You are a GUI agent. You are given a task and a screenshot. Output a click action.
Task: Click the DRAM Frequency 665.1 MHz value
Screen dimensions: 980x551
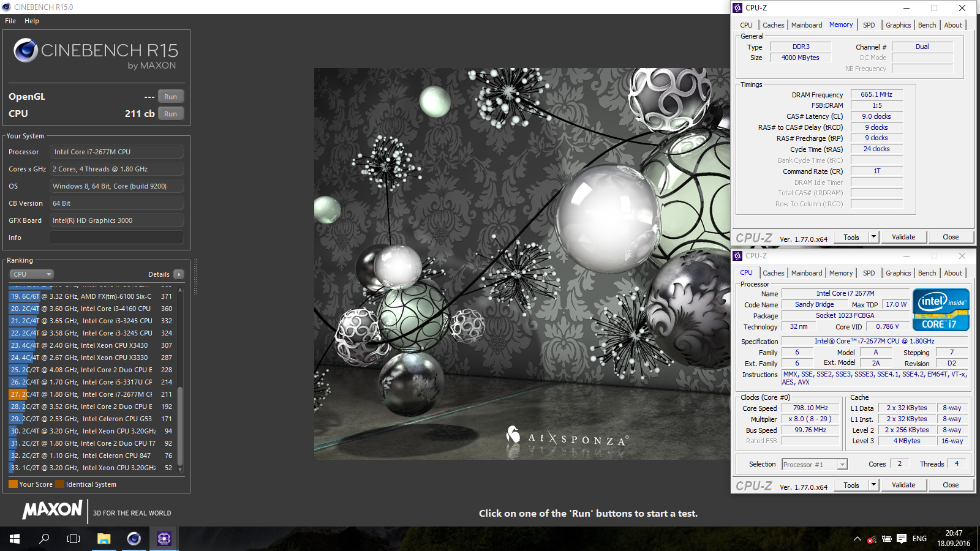[876, 94]
